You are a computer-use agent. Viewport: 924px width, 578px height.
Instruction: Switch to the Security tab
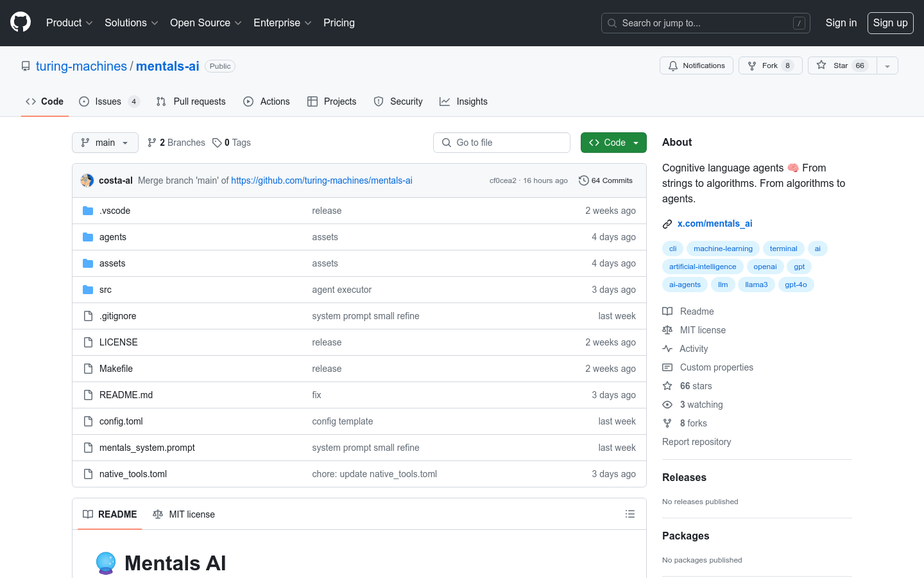coord(398,101)
